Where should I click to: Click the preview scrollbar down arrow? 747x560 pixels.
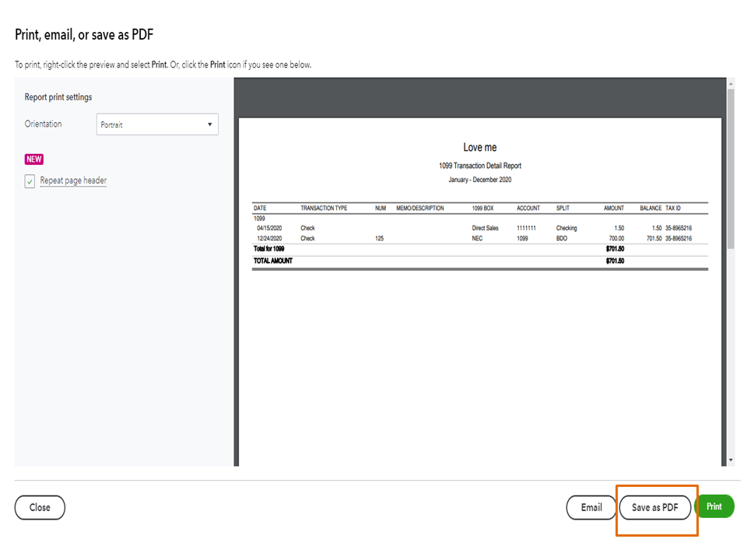(x=731, y=460)
